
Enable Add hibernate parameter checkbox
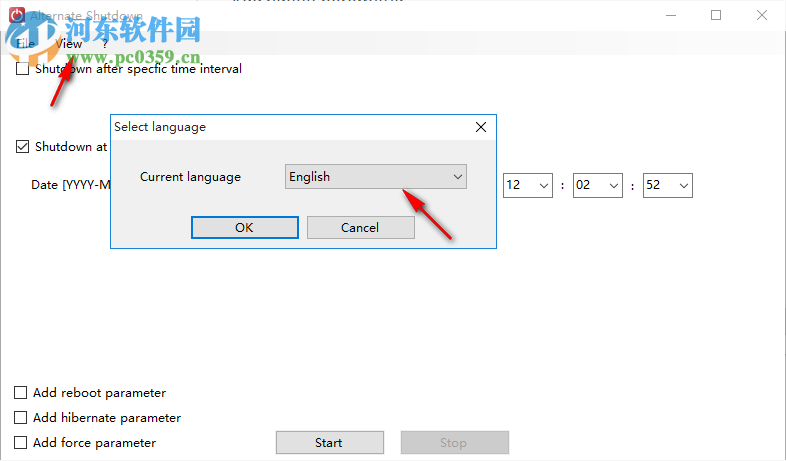click(x=21, y=417)
